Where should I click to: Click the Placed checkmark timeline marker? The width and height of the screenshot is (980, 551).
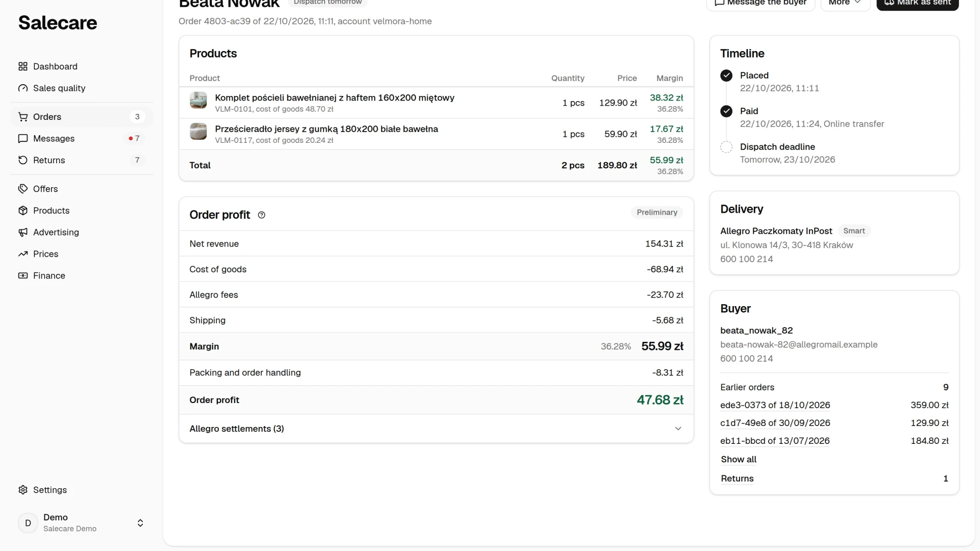[726, 76]
